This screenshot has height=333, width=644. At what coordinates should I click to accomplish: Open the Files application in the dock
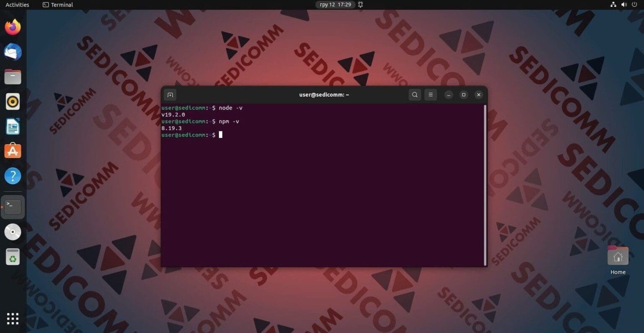pos(13,76)
